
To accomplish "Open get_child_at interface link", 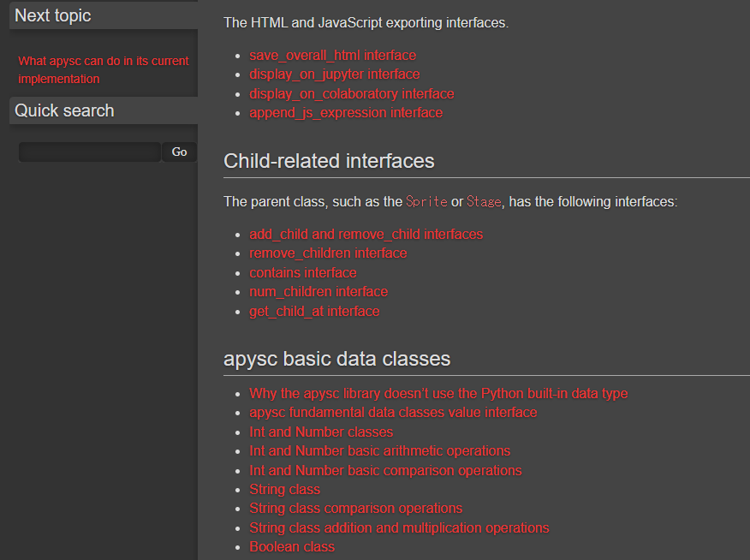I will coord(314,311).
